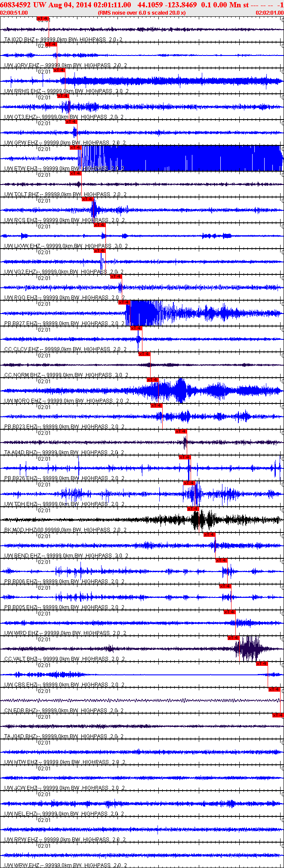Click the saturated UW ETW waveform
The height and width of the screenshot is (868, 284).
181,158
